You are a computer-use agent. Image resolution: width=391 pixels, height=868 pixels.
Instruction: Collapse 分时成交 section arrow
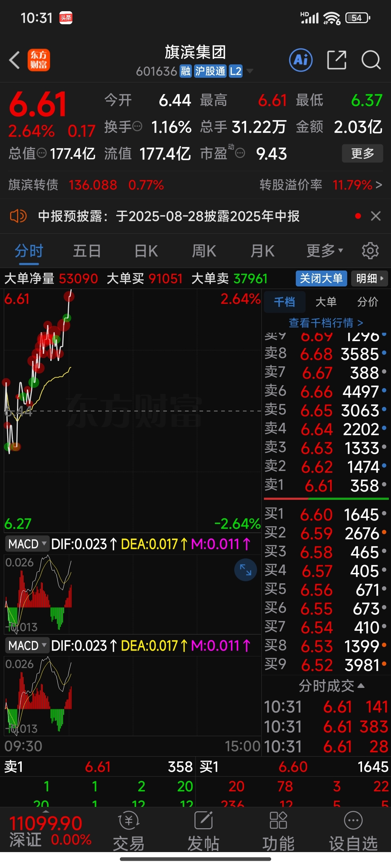361,686
